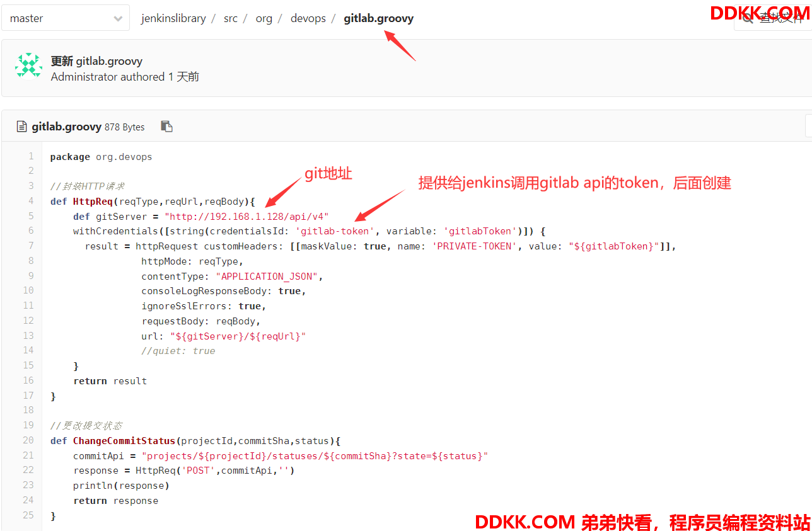The image size is (812, 531).
Task: Click 'package org.devops' code text
Action: pos(101,157)
